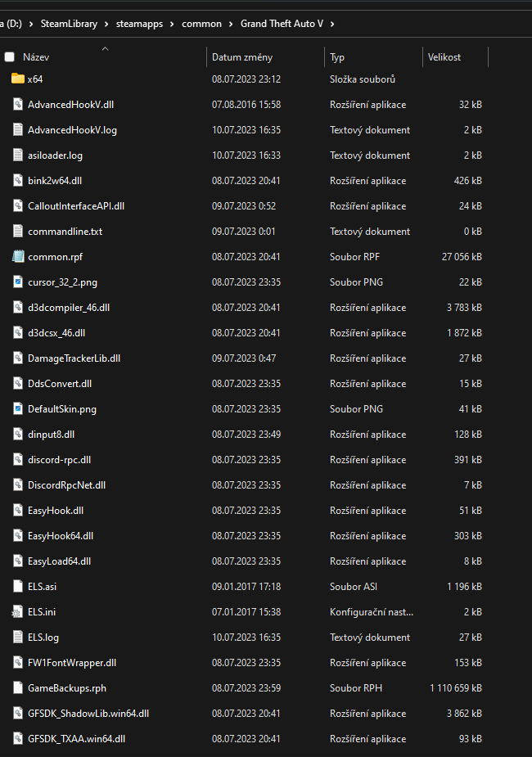532x757 pixels.
Task: Sort files by the Název column
Action: [x=36, y=57]
